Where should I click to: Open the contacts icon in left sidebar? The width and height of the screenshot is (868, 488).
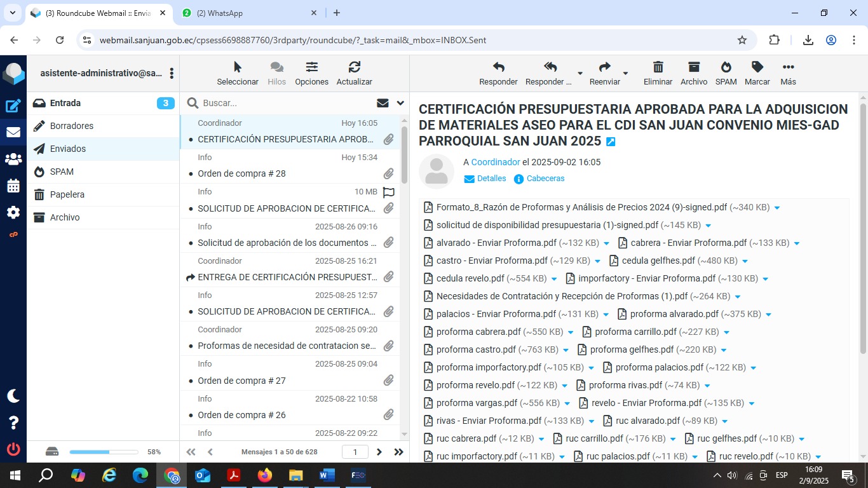13,159
